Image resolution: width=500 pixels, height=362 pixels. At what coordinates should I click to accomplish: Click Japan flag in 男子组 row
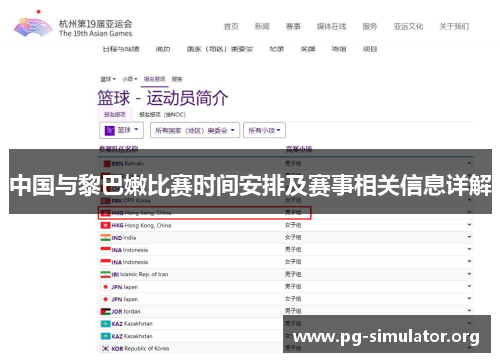tap(105, 287)
